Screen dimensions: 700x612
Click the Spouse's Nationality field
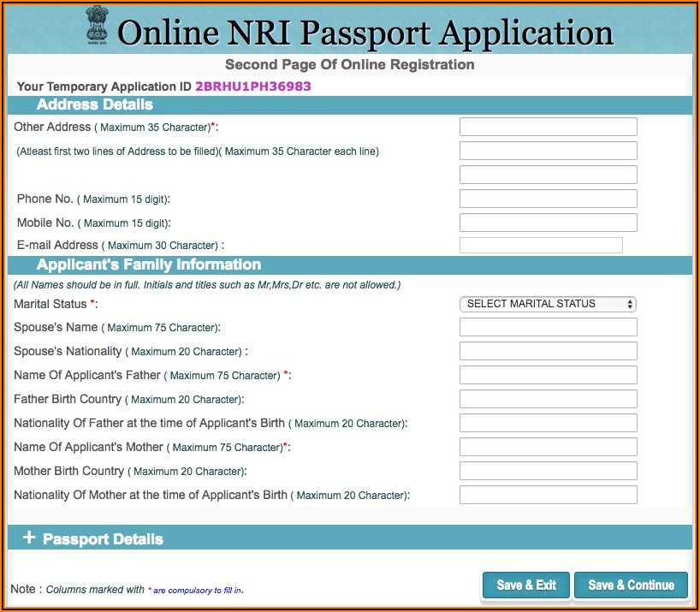[x=548, y=351]
